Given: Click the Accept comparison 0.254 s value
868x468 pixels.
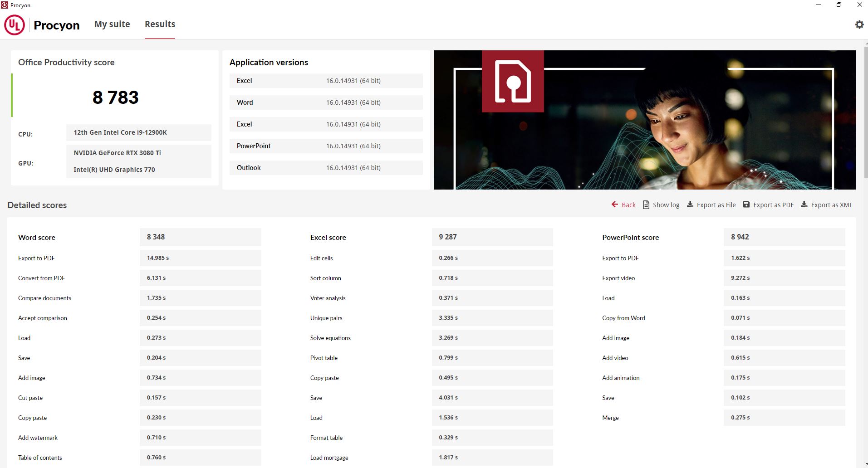Looking at the screenshot, I should tap(201, 318).
